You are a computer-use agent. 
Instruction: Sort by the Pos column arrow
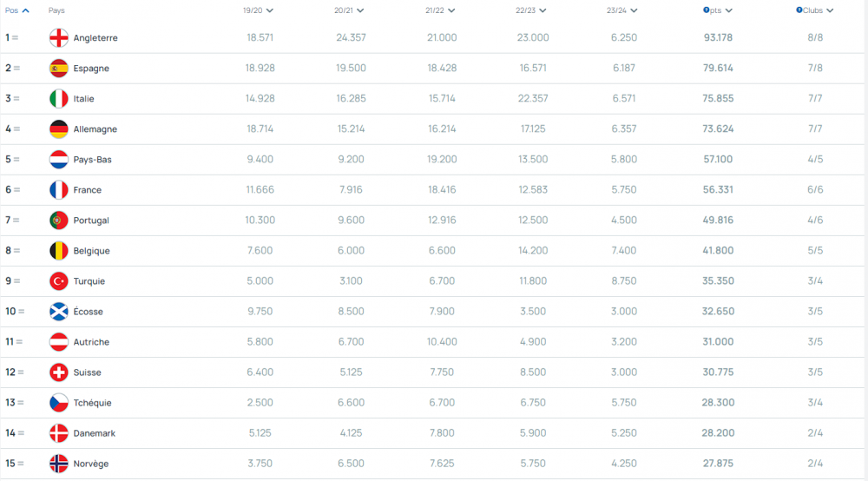(25, 10)
